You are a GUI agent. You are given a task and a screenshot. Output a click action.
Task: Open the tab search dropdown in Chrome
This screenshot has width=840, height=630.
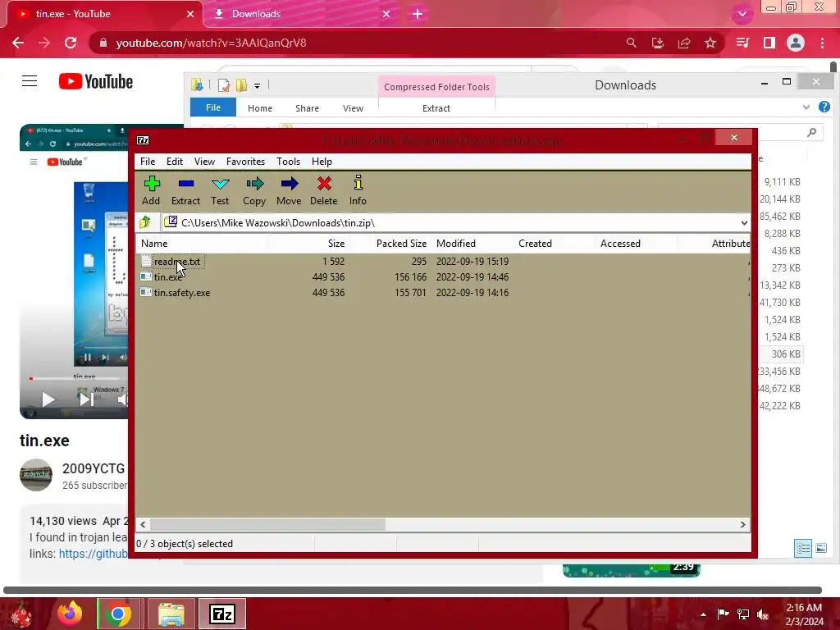[x=742, y=14]
